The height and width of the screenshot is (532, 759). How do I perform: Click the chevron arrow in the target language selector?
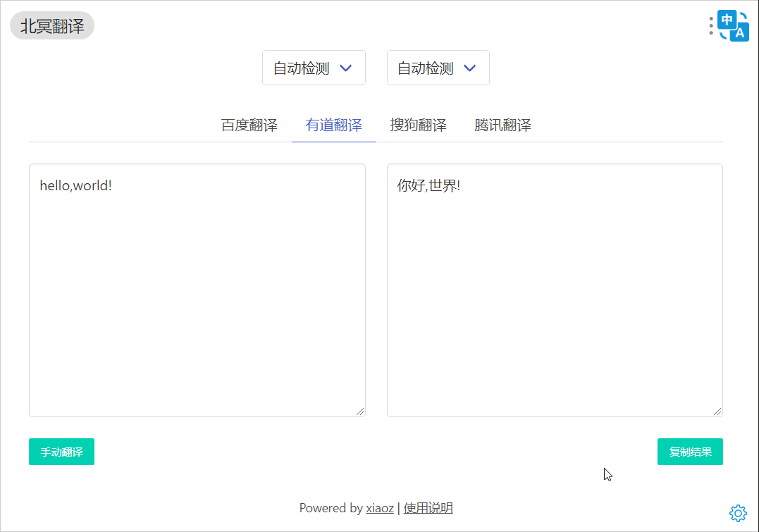pyautogui.click(x=470, y=68)
